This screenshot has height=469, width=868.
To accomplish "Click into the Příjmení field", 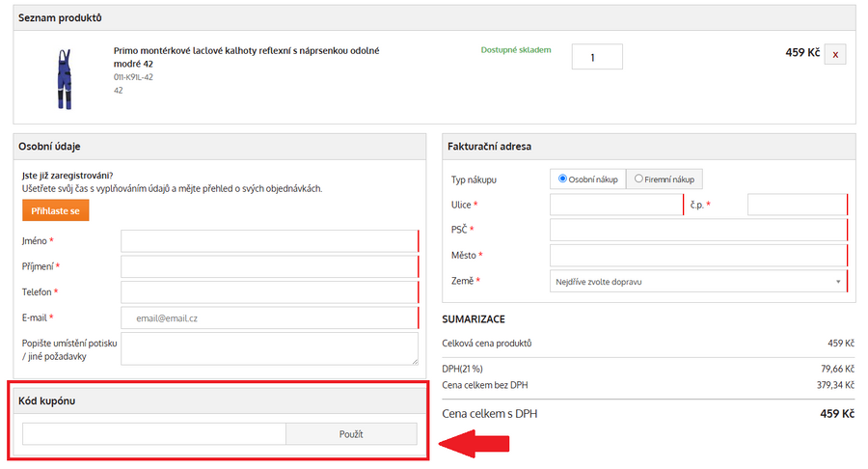I will point(269,266).
